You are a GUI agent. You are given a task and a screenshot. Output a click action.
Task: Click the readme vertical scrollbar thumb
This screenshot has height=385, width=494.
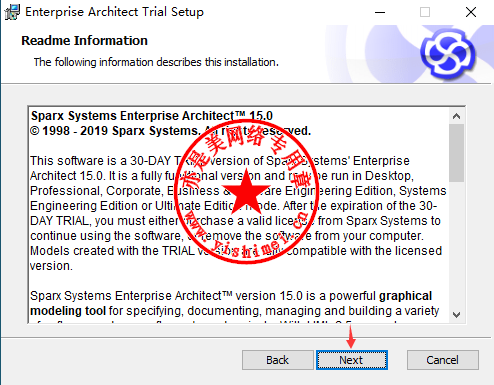click(x=456, y=153)
